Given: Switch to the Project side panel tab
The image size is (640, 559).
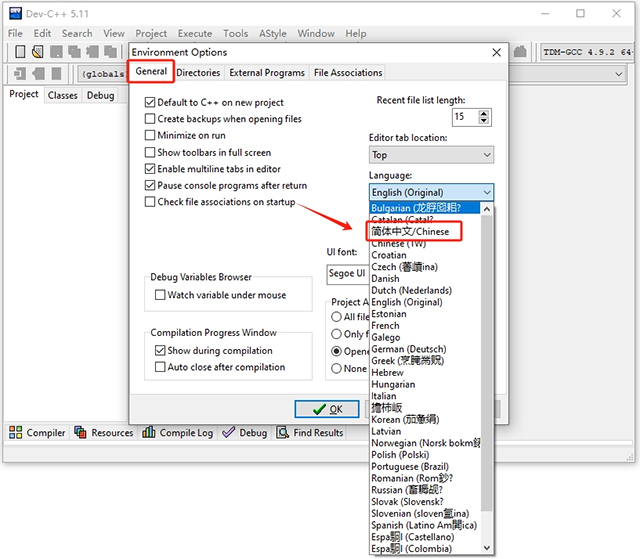Looking at the screenshot, I should click(x=24, y=94).
